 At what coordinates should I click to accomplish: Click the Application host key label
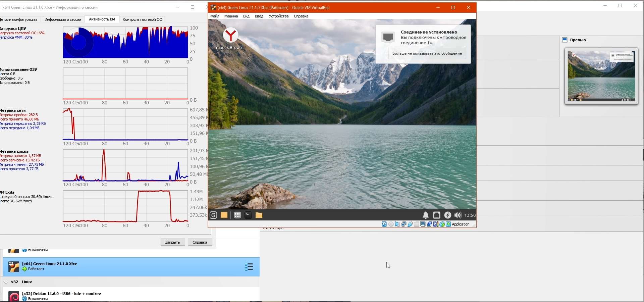[461, 224]
